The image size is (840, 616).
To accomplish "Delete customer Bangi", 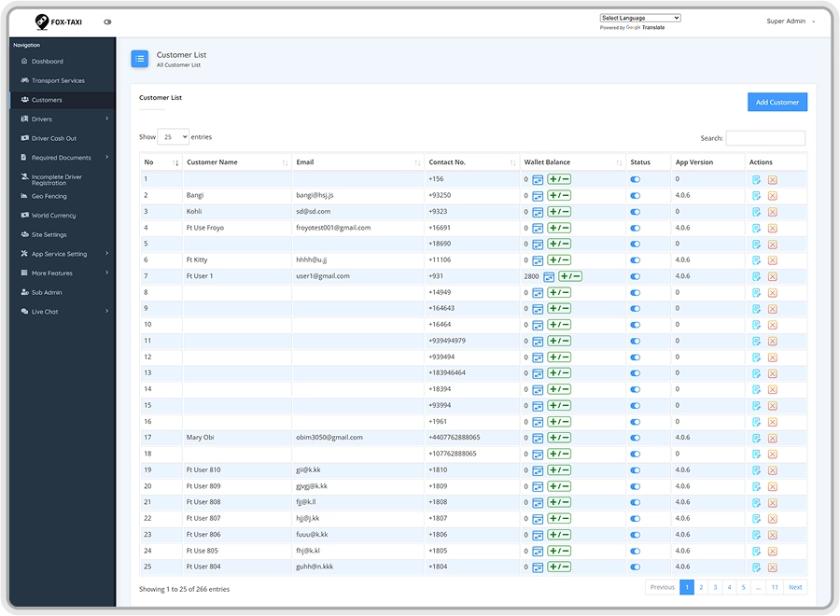I will [772, 196].
